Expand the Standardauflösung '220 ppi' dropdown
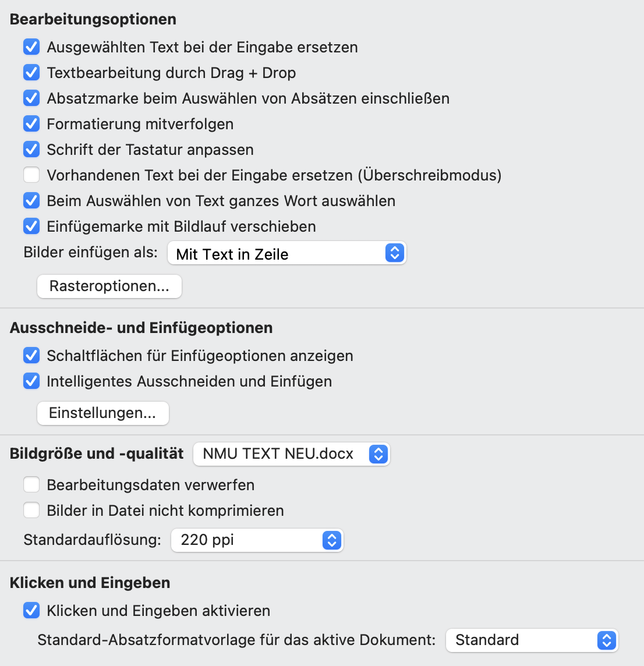The image size is (644, 666). point(257,540)
